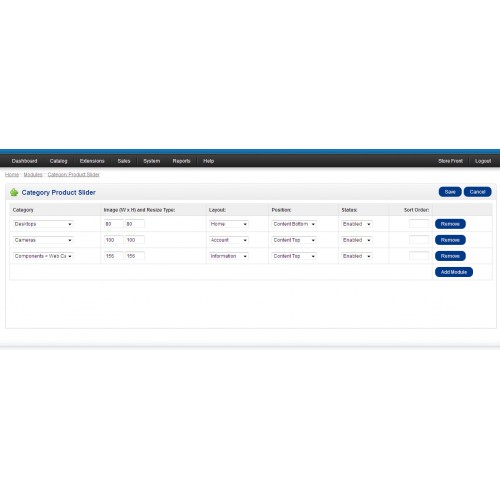Click the Cancel button
Viewport: 500px width, 500px height.
477,192
